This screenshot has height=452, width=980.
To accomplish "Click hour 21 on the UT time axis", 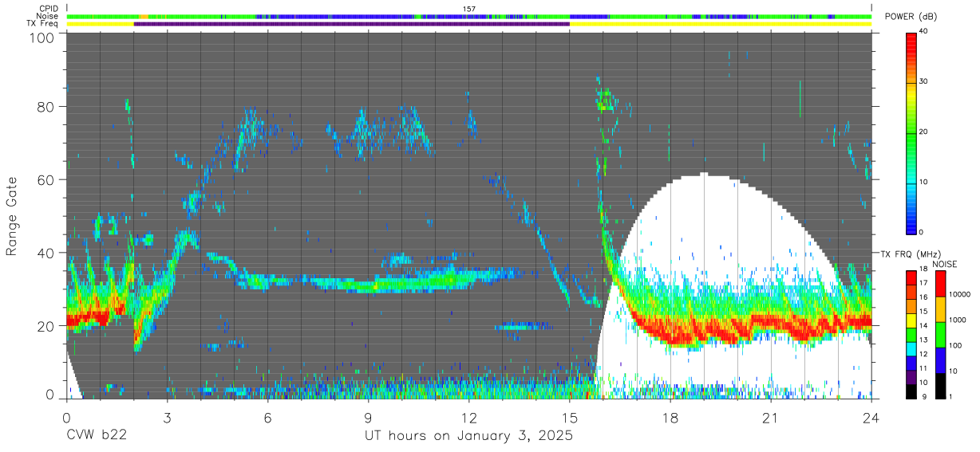I will coord(771,417).
